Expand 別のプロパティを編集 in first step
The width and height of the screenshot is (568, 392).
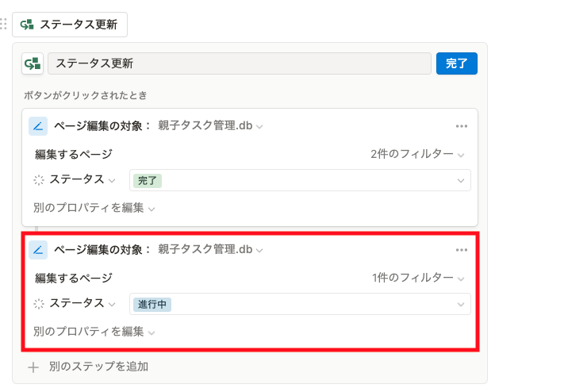click(x=94, y=208)
